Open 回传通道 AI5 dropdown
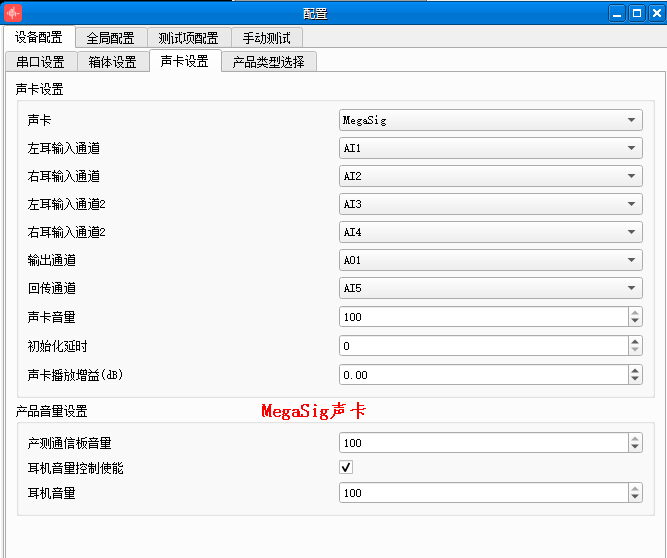The image size is (667, 558). point(490,288)
